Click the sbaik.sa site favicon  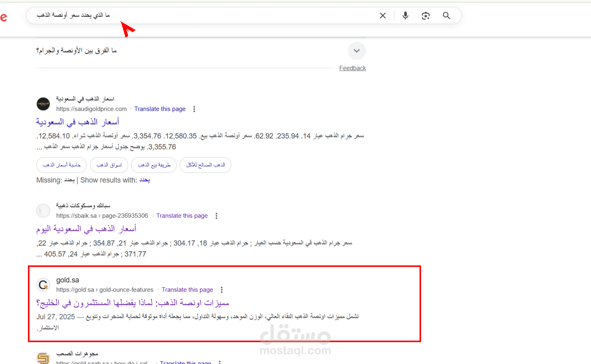(43, 211)
